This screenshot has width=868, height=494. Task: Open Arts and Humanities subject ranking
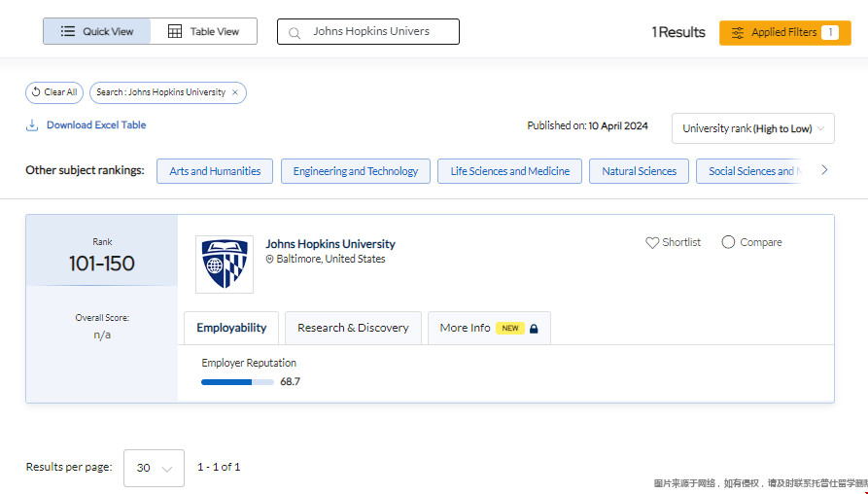point(215,171)
